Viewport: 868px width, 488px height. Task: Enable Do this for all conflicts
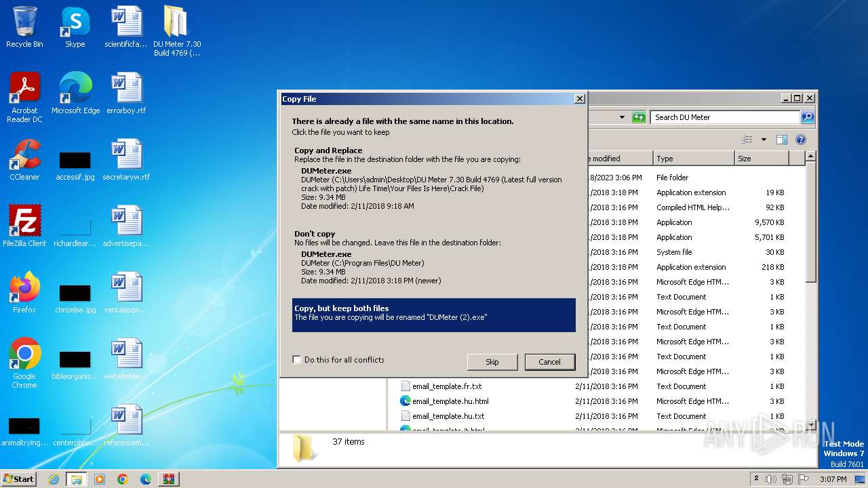tap(296, 360)
